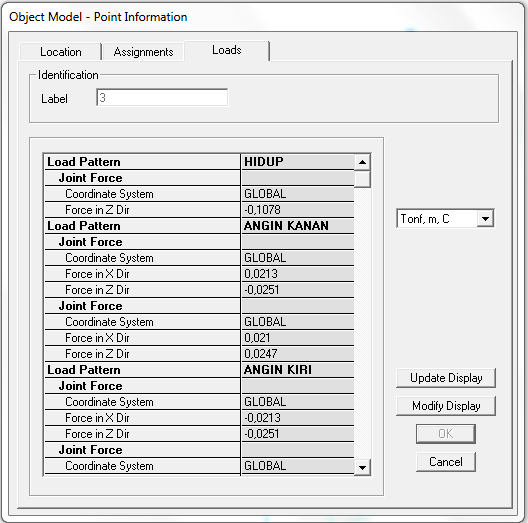Click Coordinate System label under HIDUP
The image size is (528, 523).
tap(109, 194)
